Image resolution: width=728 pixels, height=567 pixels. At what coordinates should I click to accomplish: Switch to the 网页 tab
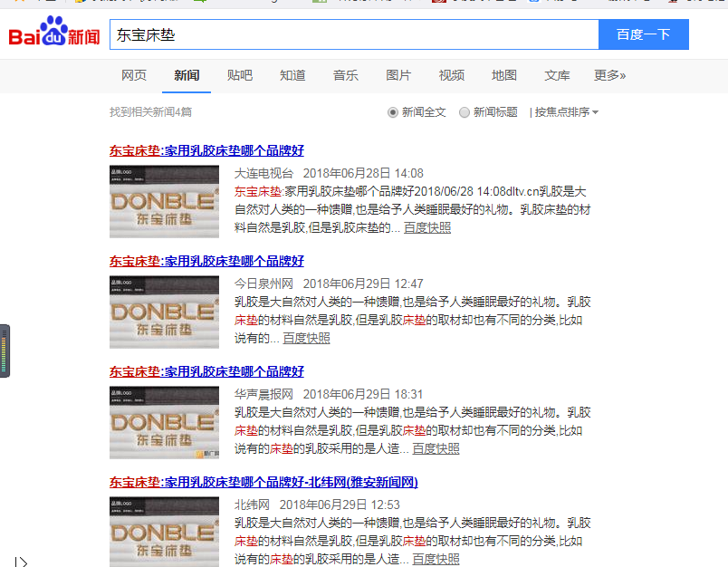tap(134, 75)
